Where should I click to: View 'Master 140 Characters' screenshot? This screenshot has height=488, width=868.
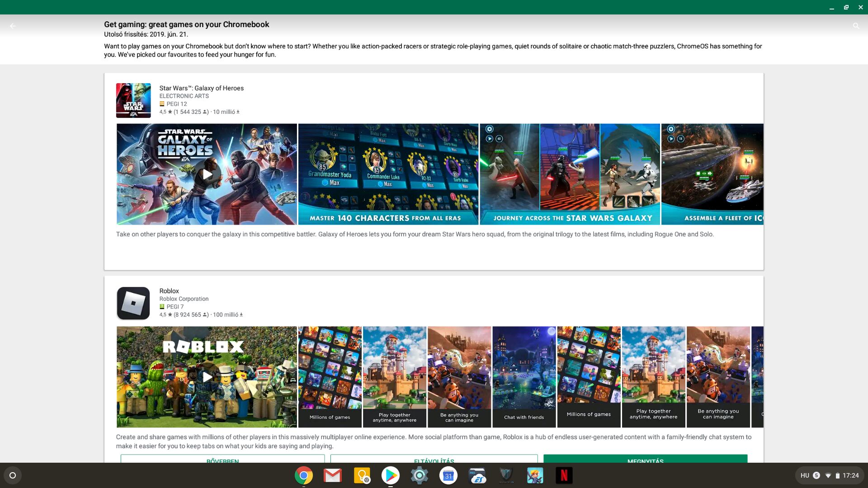pos(388,174)
